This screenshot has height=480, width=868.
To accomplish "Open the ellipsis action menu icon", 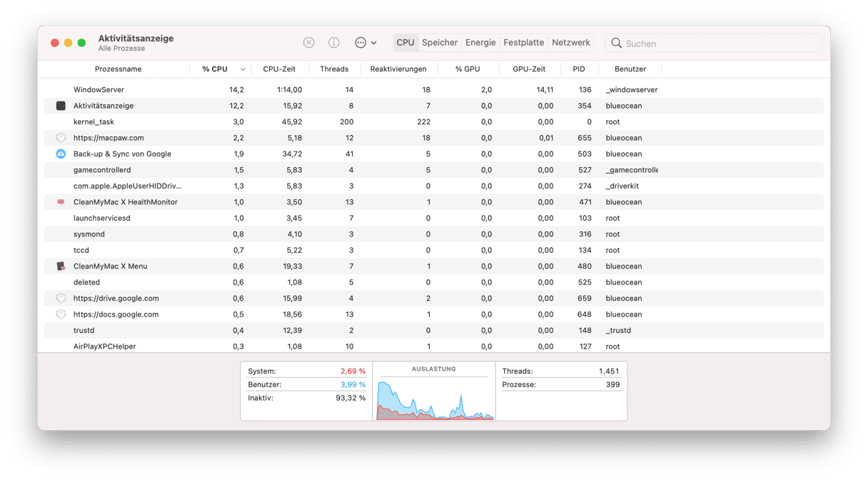I will pyautogui.click(x=360, y=43).
